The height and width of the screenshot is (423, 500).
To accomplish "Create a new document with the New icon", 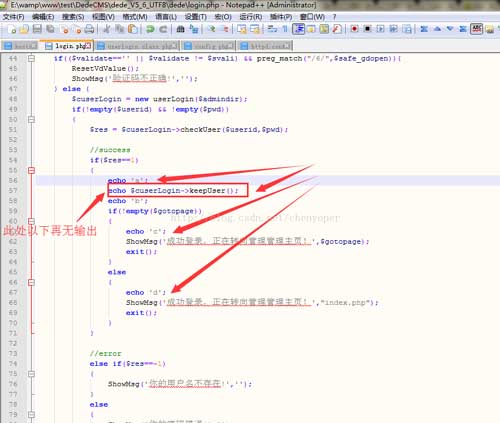I will click(12, 29).
